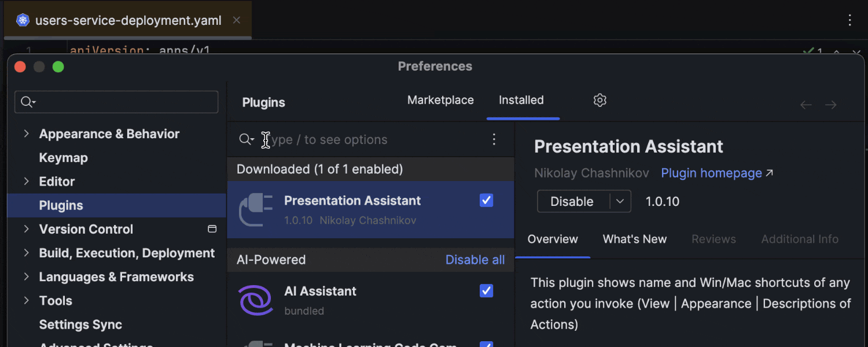Open the Disable button dropdown arrow

pyautogui.click(x=620, y=201)
